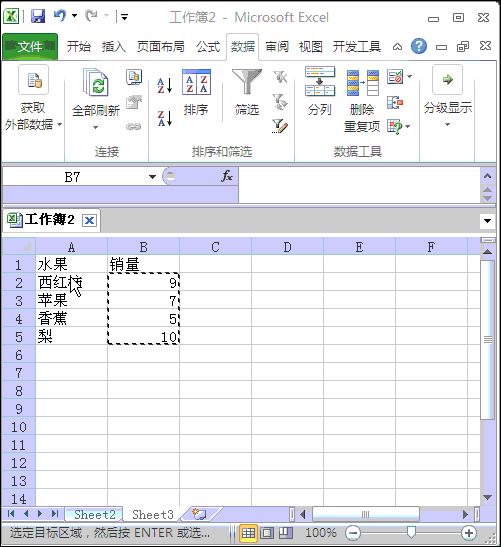Viewport: 501px width, 547px height.
Task: Click the greyed-out Properties icon in 连接 group
Action: click(134, 102)
